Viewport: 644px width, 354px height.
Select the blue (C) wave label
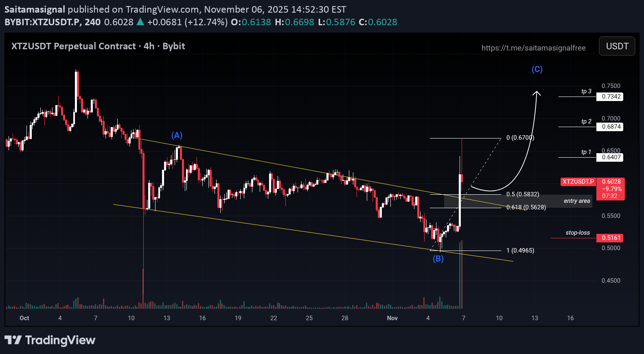click(537, 69)
